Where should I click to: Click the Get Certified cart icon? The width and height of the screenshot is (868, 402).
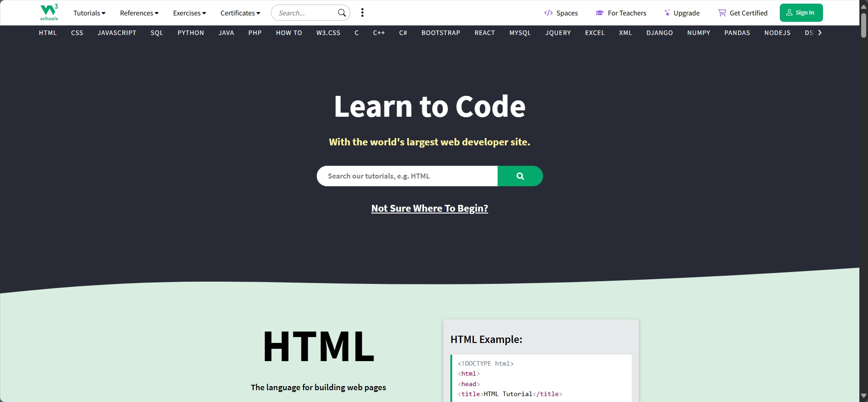(x=722, y=13)
